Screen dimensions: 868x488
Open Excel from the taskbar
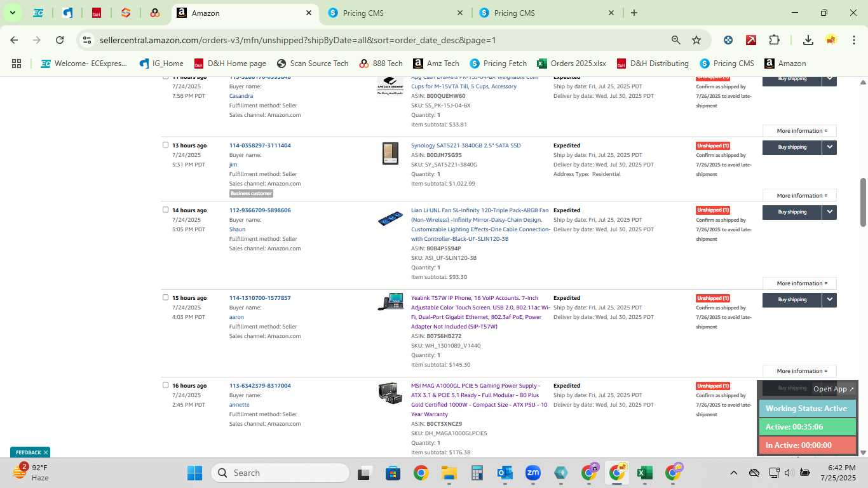click(644, 473)
